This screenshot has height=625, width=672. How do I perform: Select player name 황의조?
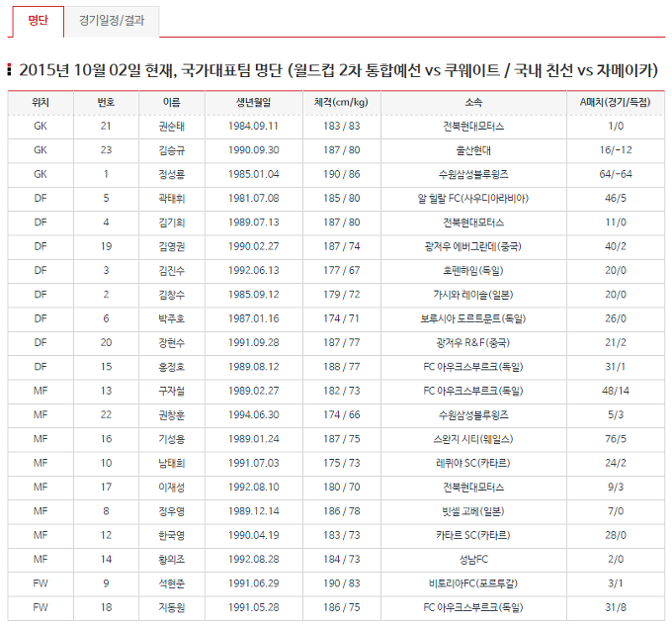[x=171, y=559]
